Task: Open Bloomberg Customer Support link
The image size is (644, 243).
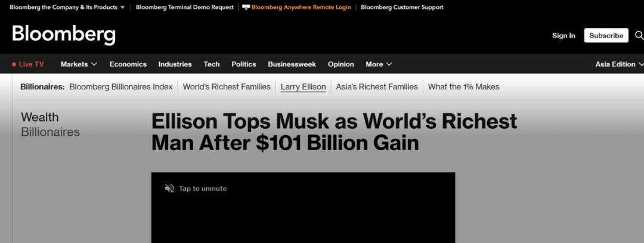Action: click(x=402, y=7)
